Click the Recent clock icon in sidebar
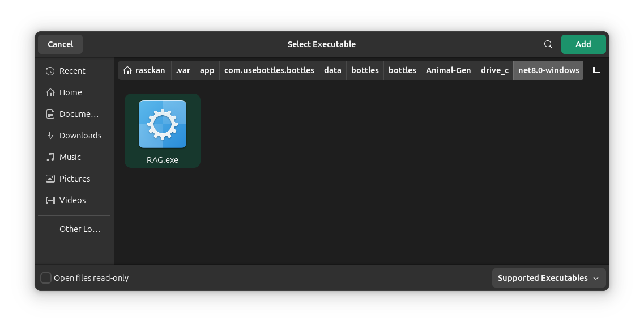Image resolution: width=644 pixels, height=329 pixels. (50, 71)
